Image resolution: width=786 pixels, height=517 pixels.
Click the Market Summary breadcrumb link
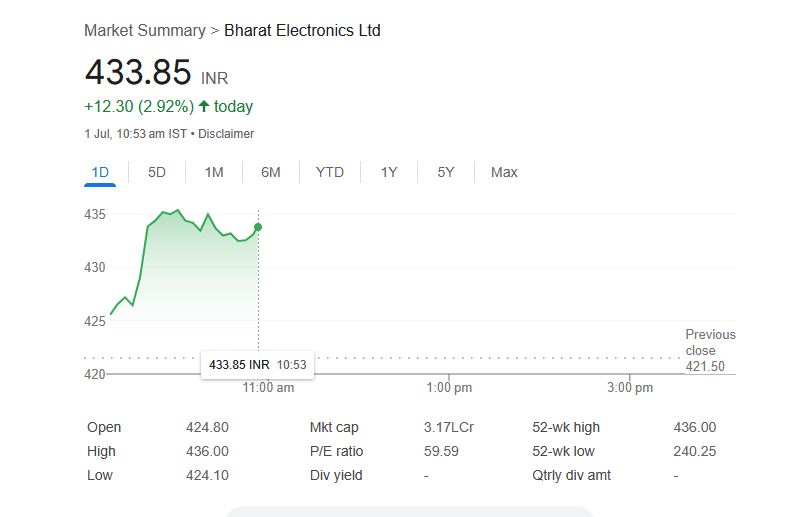coord(144,30)
